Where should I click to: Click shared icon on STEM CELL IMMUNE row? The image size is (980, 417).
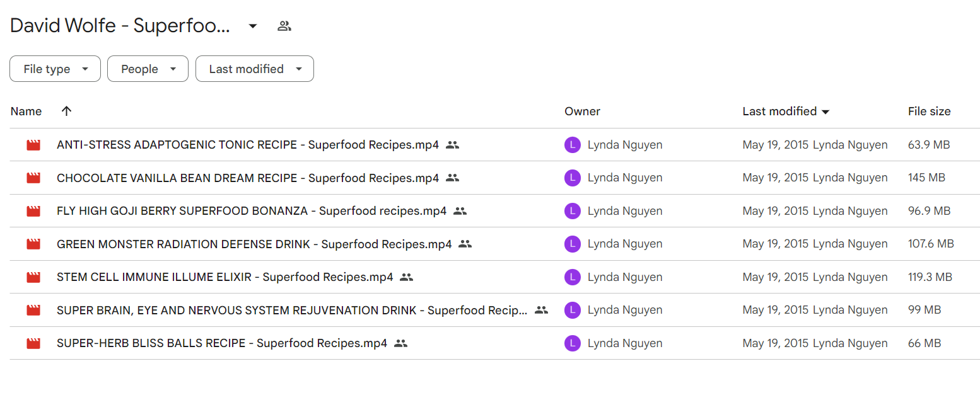coord(406,277)
